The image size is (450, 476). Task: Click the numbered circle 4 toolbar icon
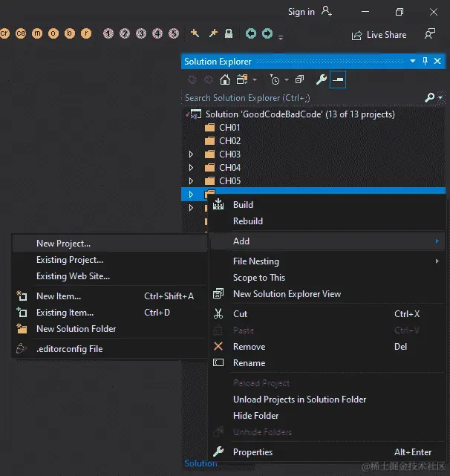tap(157, 33)
